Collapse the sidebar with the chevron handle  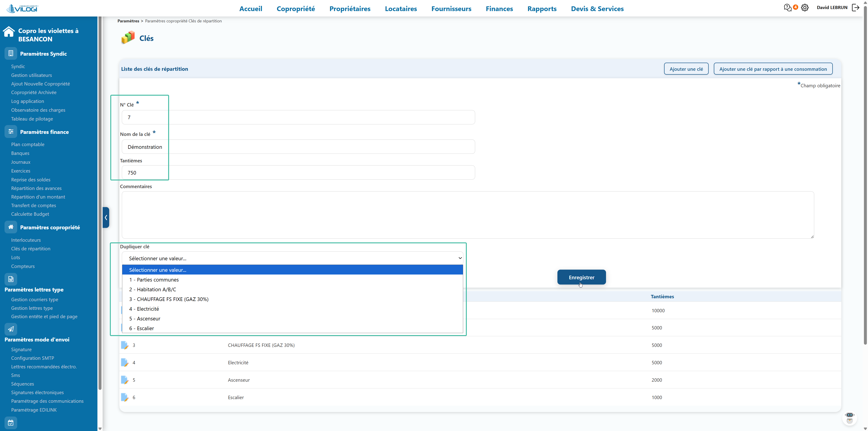click(x=106, y=217)
